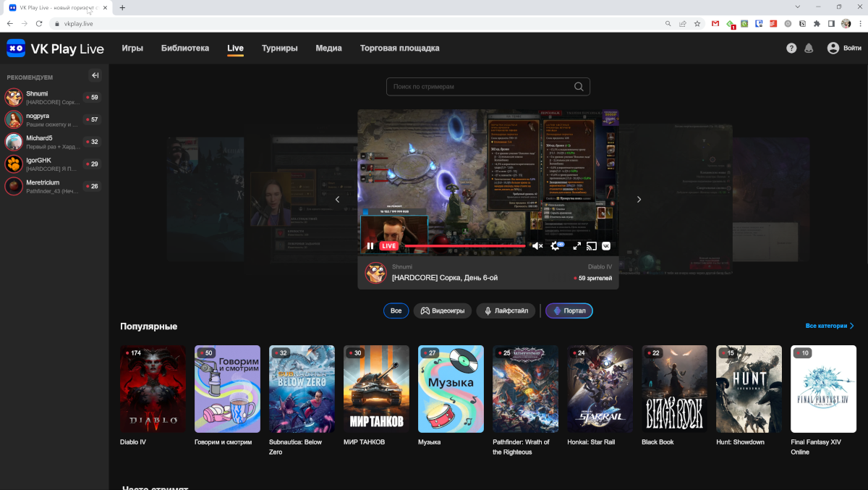Open Торговая площадка section
The width and height of the screenshot is (868, 490).
(400, 48)
